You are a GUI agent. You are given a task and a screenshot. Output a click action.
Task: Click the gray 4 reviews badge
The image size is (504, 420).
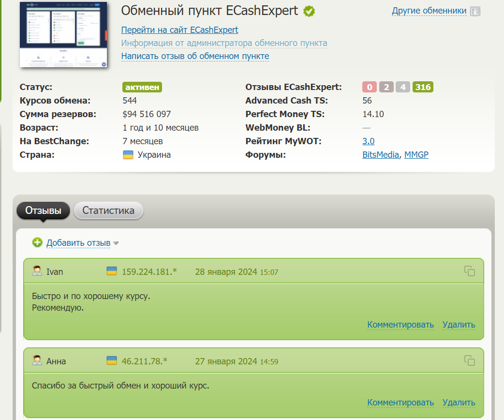click(403, 87)
